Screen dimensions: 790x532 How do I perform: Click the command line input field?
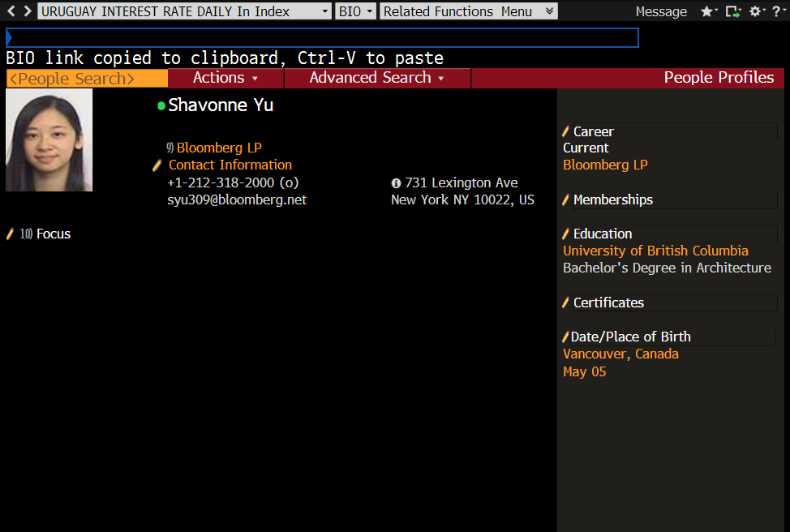(x=323, y=38)
